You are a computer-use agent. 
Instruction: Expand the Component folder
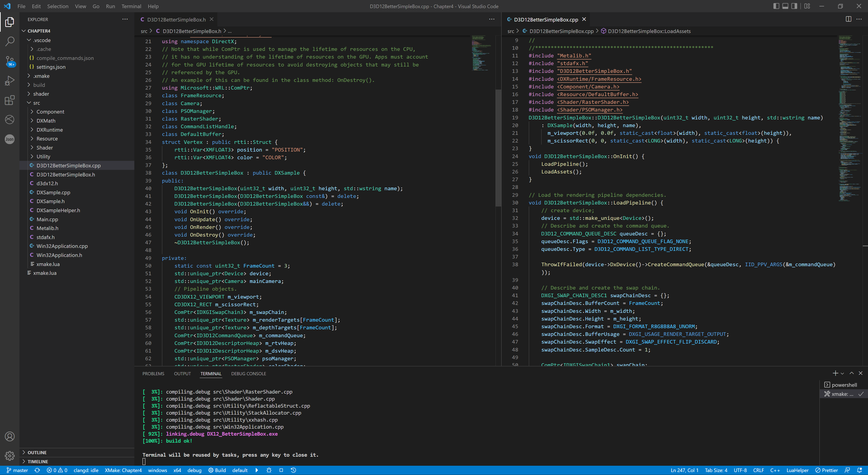click(50, 112)
